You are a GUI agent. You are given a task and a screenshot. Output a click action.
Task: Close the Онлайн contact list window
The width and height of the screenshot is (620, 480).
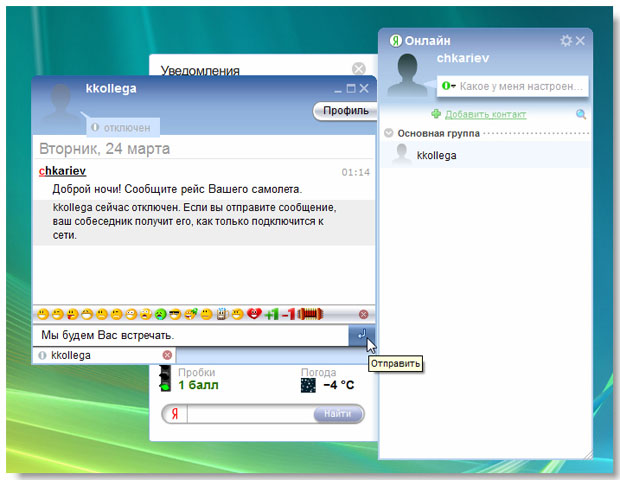coord(580,40)
